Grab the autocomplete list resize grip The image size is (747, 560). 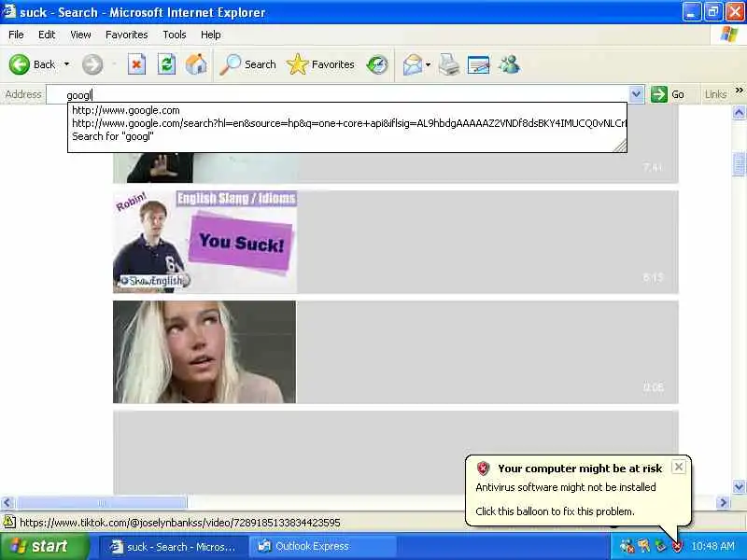coord(620,146)
